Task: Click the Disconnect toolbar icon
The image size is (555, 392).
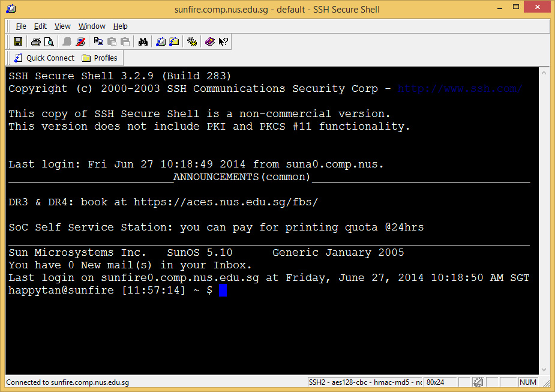Action: point(80,42)
